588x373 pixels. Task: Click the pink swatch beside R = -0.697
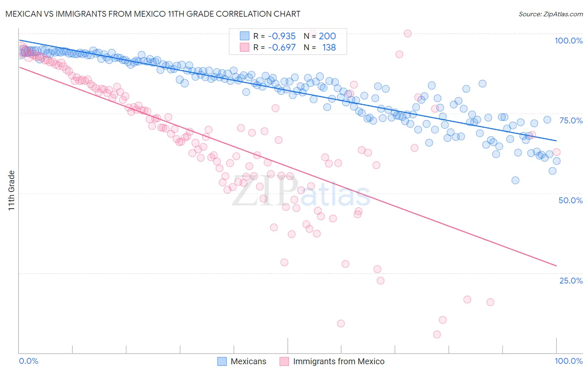[x=245, y=47]
